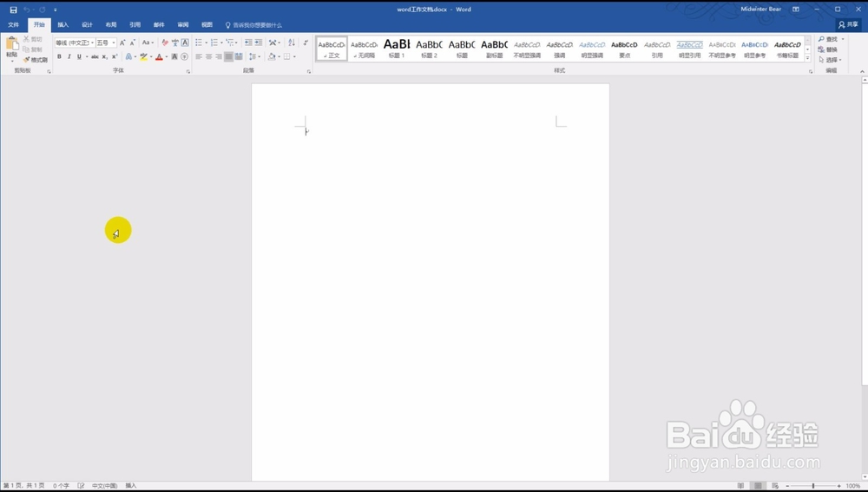Image resolution: width=868 pixels, height=492 pixels.
Task: Click the Sort A-Z icon
Action: click(x=292, y=43)
